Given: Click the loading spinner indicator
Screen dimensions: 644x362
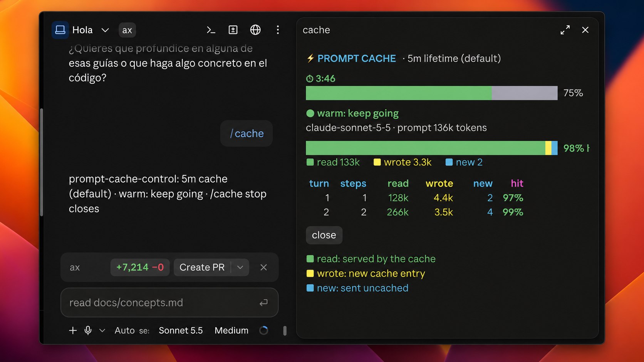Looking at the screenshot, I should coord(263,330).
